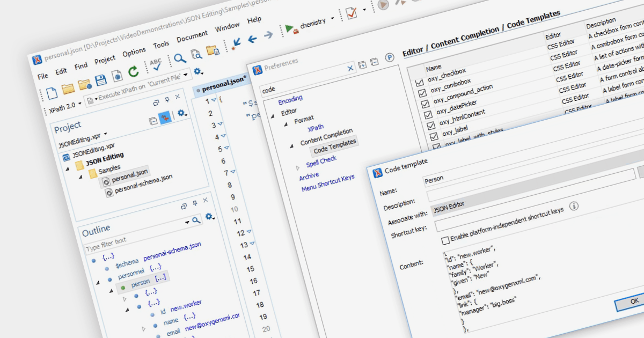Open the Tools menu
The width and height of the screenshot is (644, 338).
[x=161, y=45]
